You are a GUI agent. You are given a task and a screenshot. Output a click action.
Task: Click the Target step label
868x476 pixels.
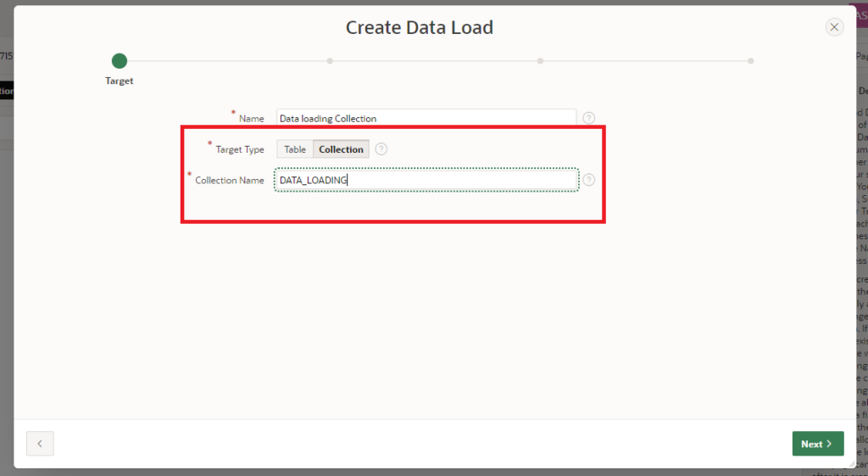coord(120,81)
